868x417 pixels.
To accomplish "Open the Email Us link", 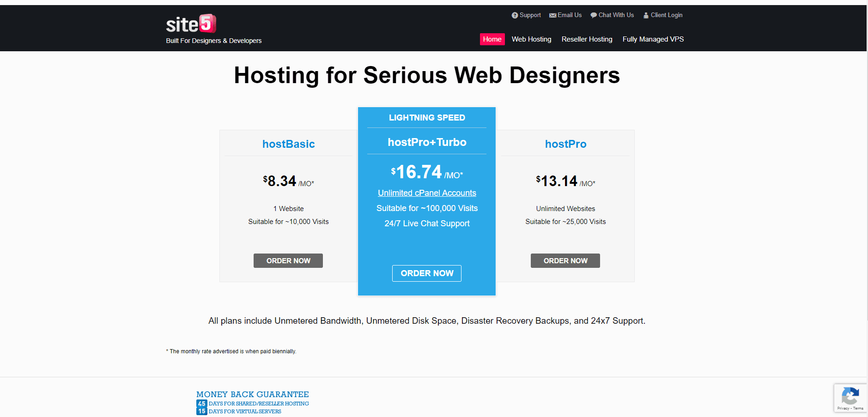I will (x=570, y=15).
